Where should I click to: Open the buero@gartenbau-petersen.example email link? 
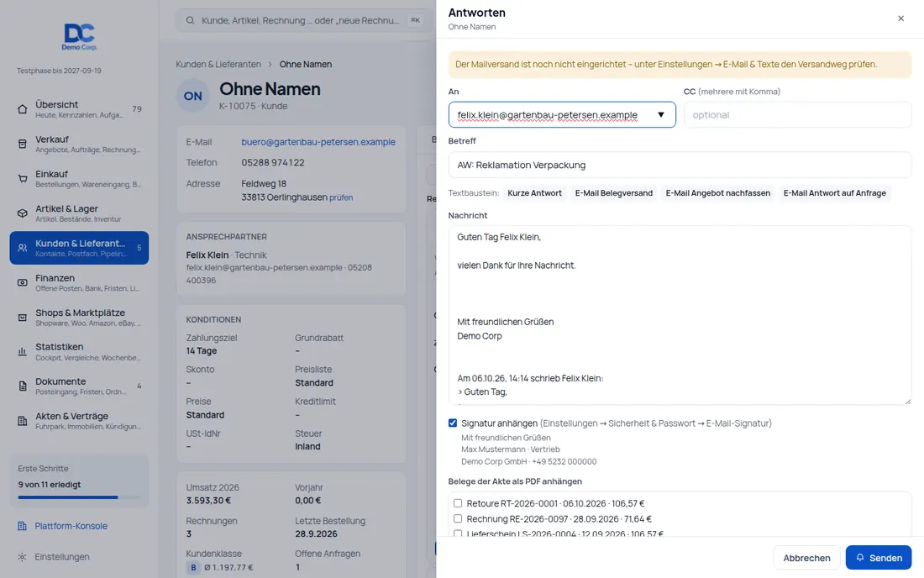(318, 142)
